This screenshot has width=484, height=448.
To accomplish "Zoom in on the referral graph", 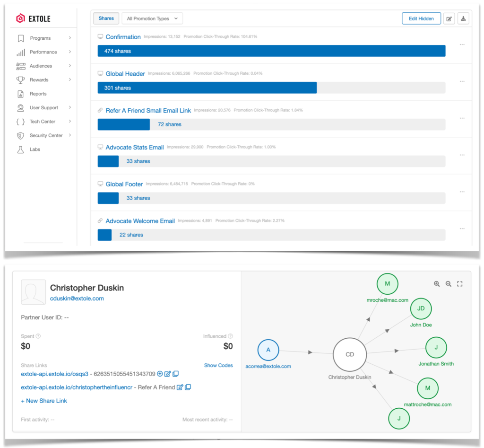I will tap(437, 284).
